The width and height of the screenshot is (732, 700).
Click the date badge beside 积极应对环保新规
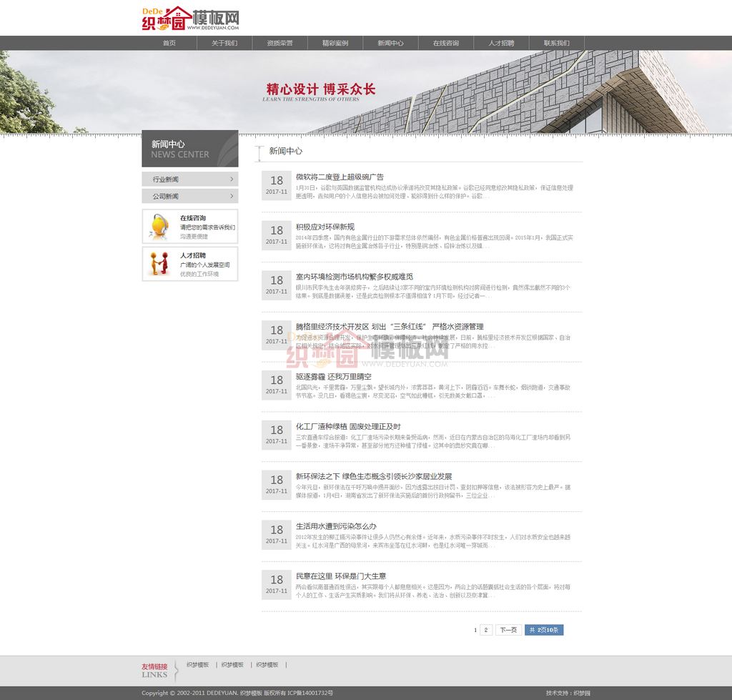click(276, 235)
